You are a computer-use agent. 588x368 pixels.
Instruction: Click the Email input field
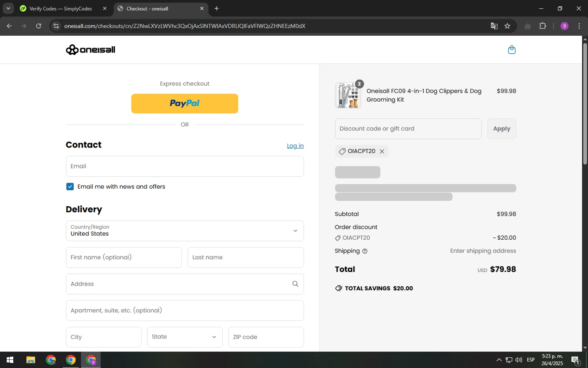(x=185, y=166)
